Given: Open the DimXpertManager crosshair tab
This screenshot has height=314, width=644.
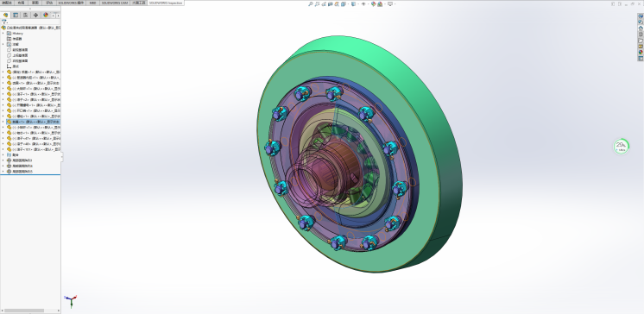Looking at the screenshot, I should point(35,16).
